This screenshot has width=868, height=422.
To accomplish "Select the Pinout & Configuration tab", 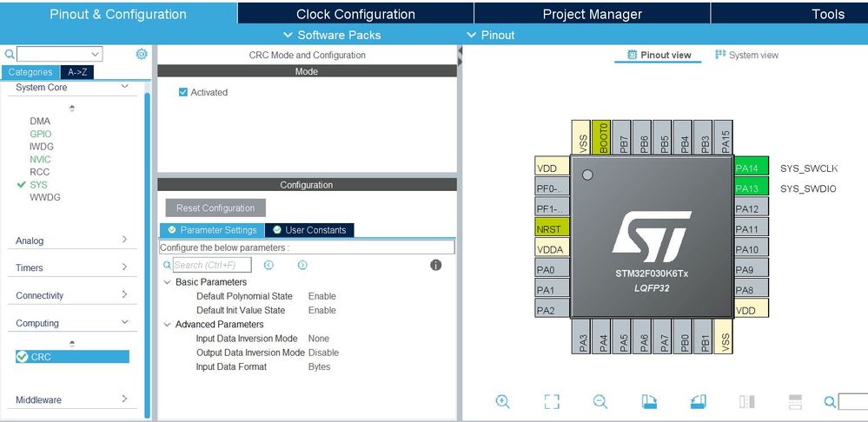I will pos(118,14).
